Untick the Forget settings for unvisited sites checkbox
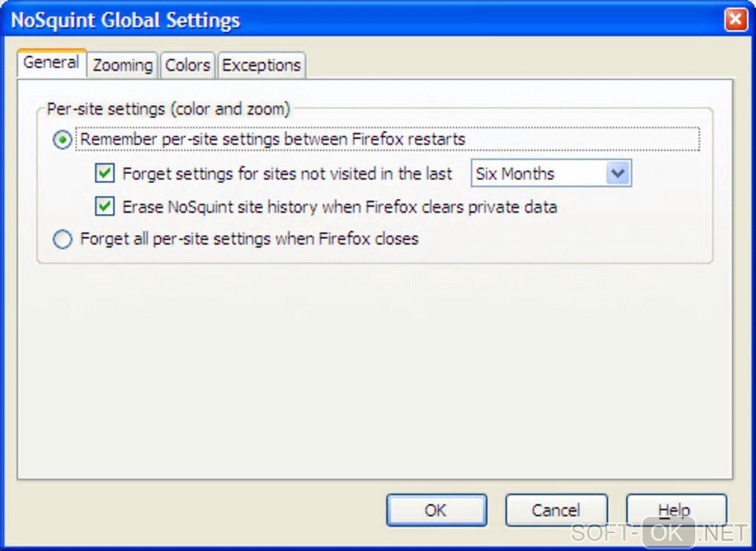Image resolution: width=756 pixels, height=551 pixels. coord(105,174)
